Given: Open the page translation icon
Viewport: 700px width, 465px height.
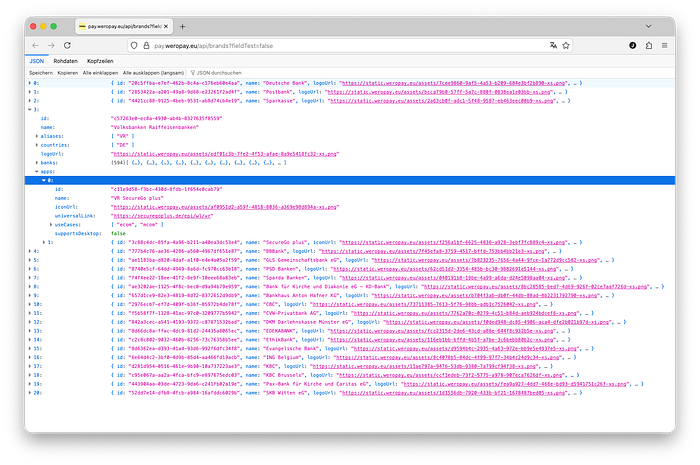Looking at the screenshot, I should [554, 46].
